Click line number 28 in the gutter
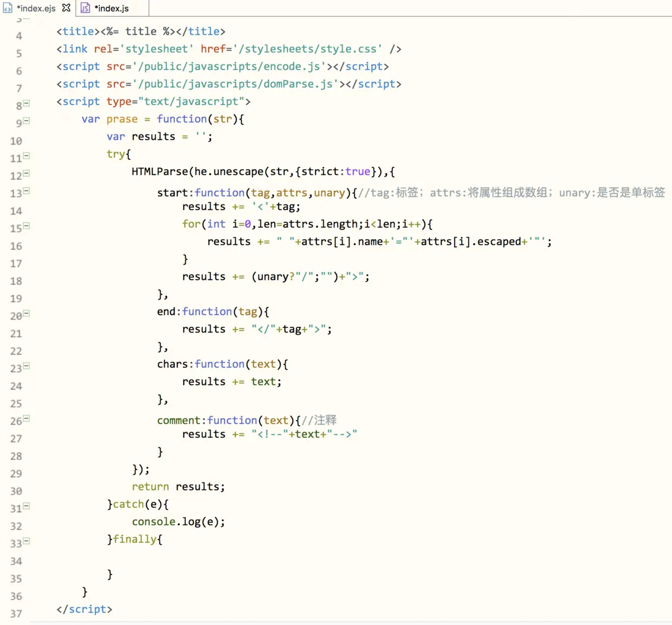This screenshot has height=625, width=672. pyautogui.click(x=16, y=456)
